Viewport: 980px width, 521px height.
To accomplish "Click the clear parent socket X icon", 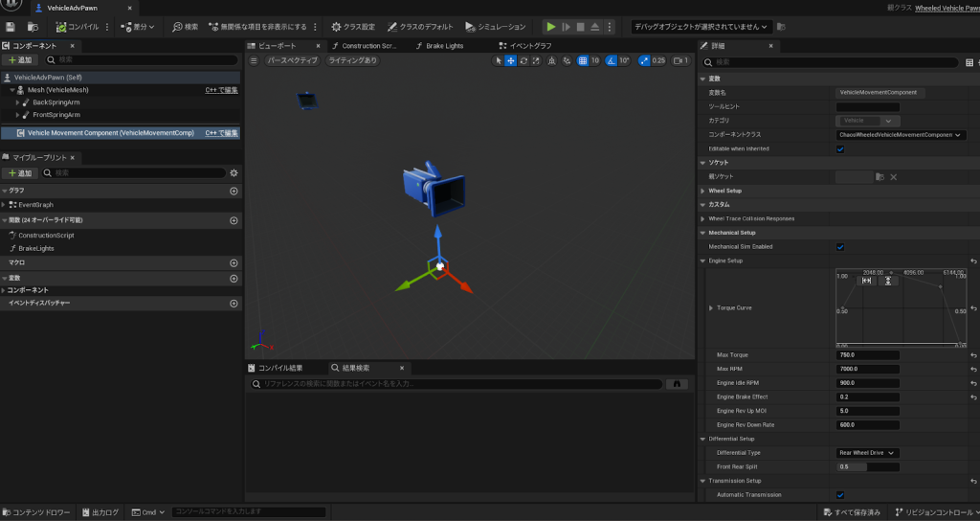I will 894,177.
